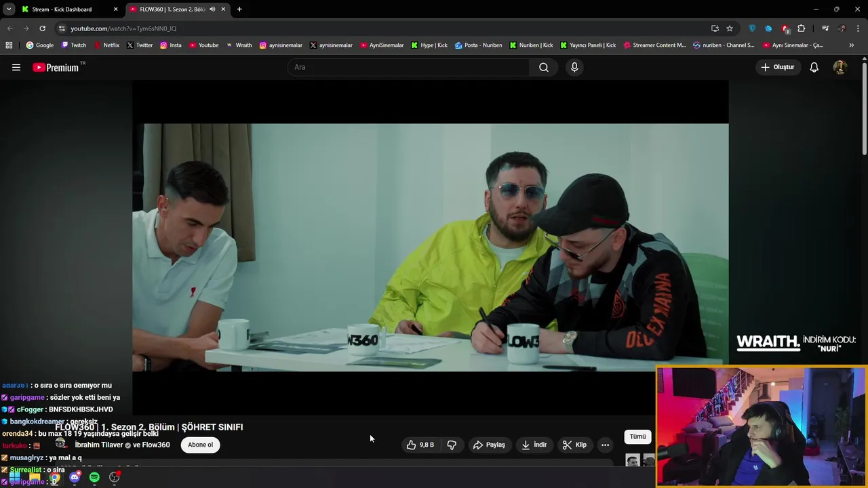Share the video with Paylaş

[489, 445]
